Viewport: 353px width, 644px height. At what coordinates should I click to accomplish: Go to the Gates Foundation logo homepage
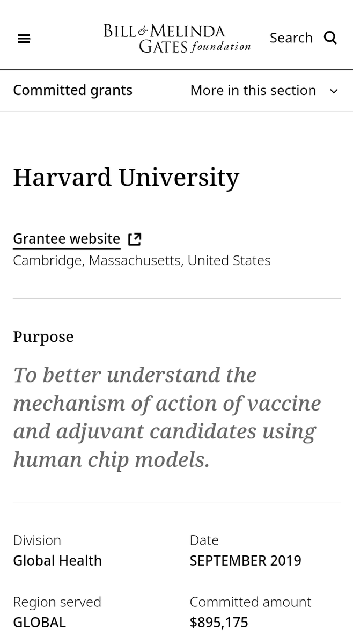click(177, 38)
